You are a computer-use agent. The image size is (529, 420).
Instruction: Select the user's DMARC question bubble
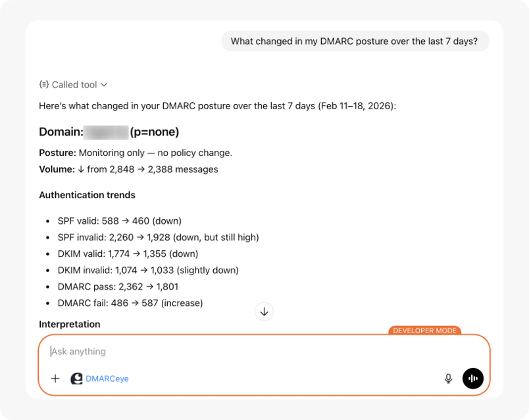355,41
